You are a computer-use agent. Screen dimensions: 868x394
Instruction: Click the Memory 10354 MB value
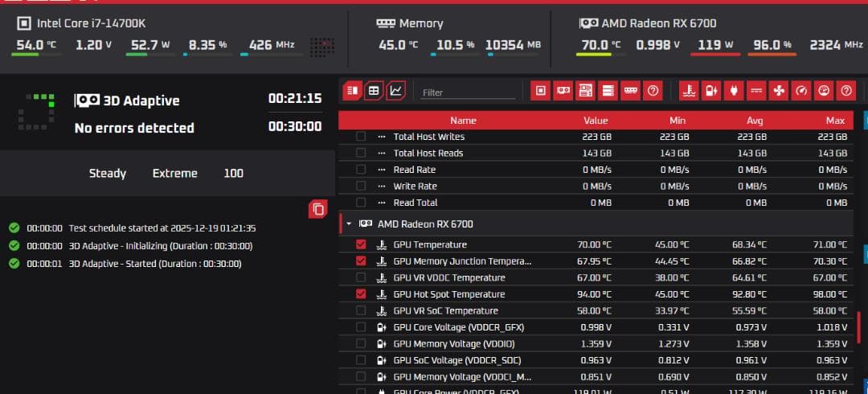(x=513, y=45)
